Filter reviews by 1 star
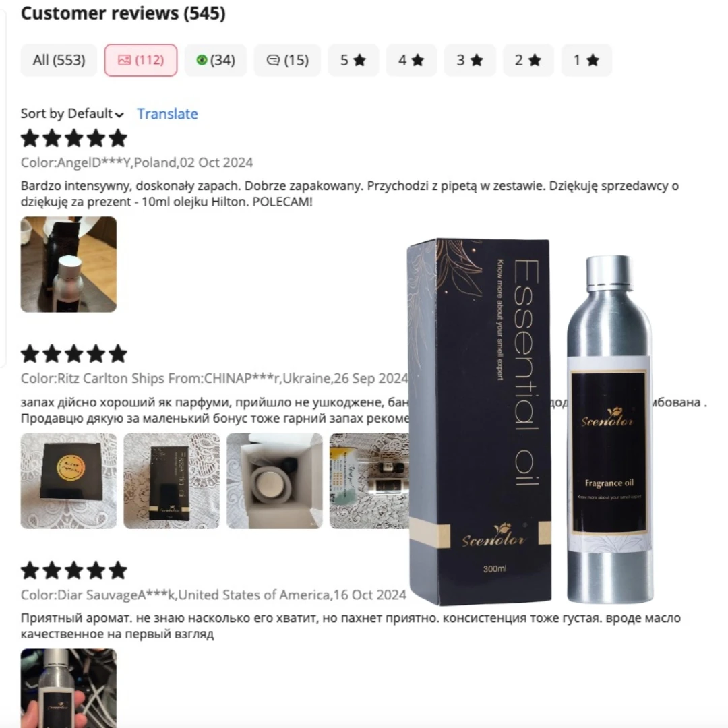 (586, 61)
